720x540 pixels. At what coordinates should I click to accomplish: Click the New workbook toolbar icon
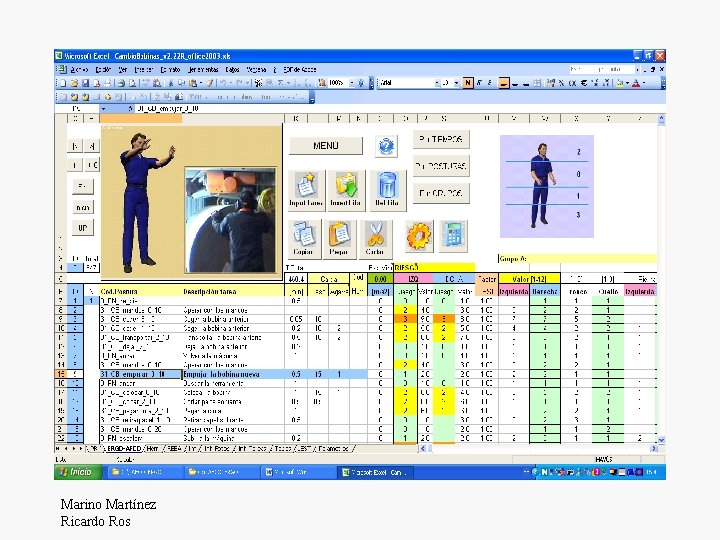coord(63,83)
